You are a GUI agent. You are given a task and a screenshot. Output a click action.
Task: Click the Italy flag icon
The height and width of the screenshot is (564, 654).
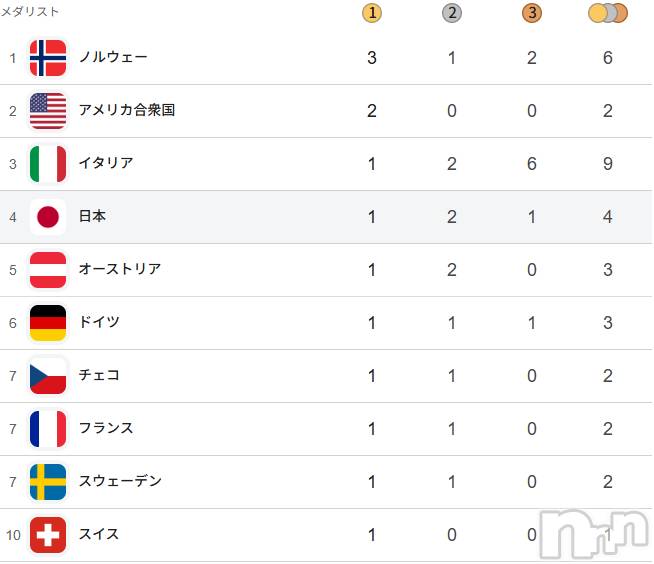[x=48, y=164]
